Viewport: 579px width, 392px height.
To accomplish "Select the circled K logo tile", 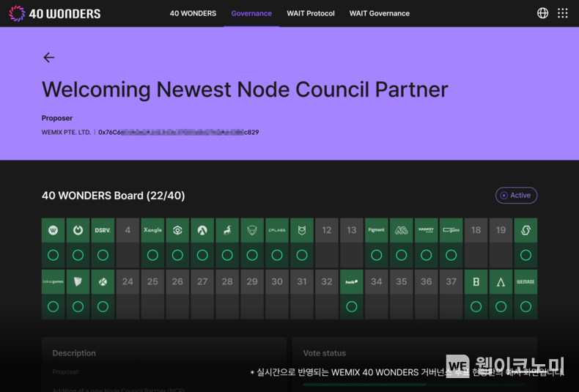I will coord(103,281).
